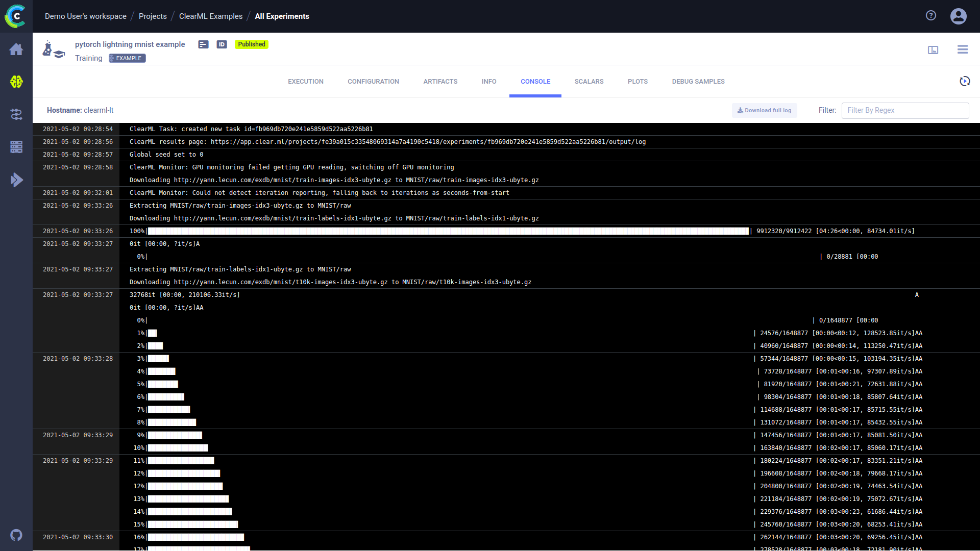This screenshot has width=980, height=551.
Task: Click the ID/tag icon next to task title
Action: pos(221,44)
